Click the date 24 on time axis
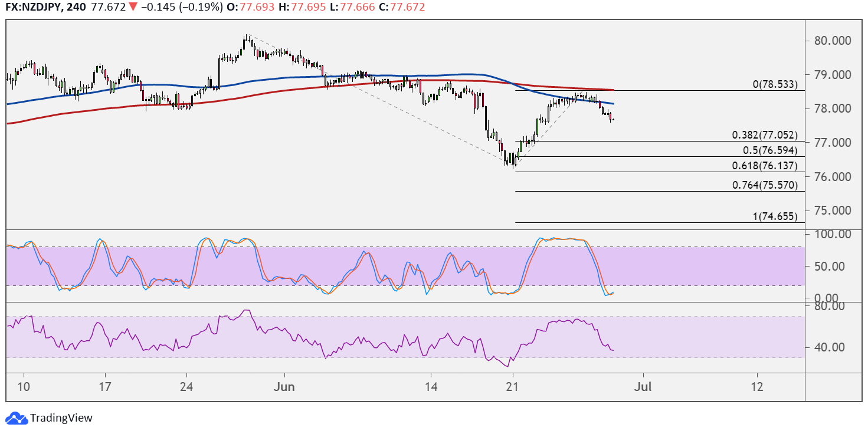 point(186,387)
